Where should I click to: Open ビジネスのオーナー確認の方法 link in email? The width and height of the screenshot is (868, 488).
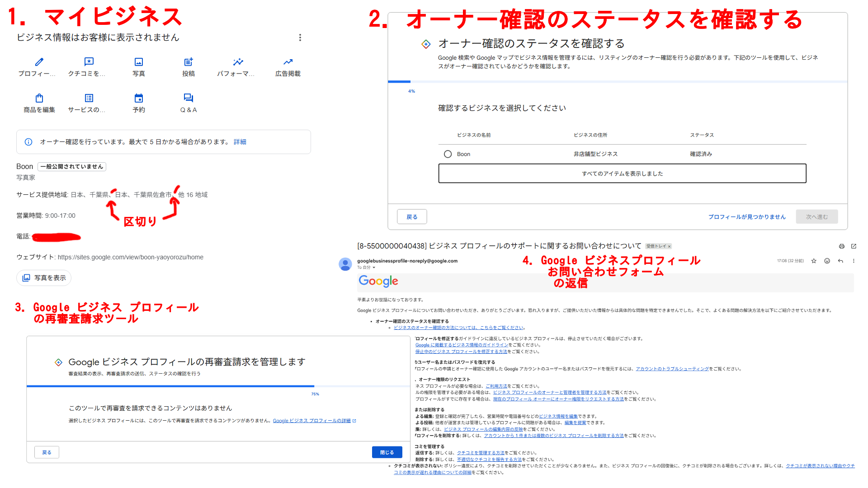(x=459, y=328)
